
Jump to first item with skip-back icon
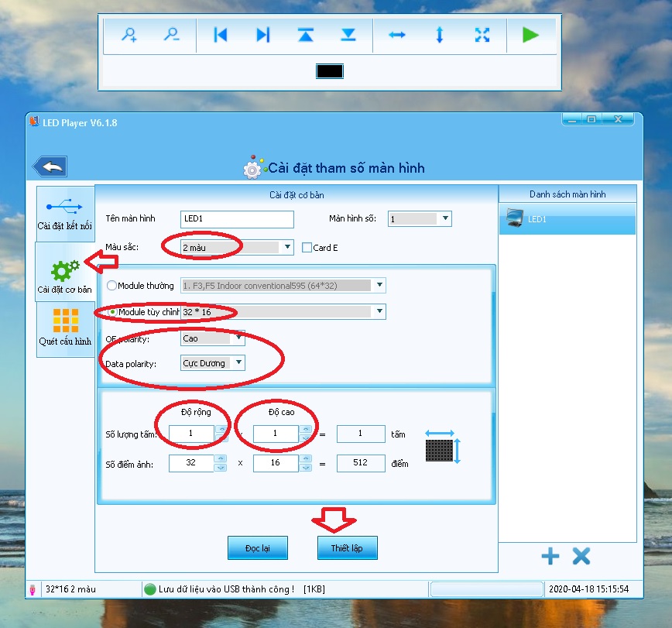[x=221, y=35]
